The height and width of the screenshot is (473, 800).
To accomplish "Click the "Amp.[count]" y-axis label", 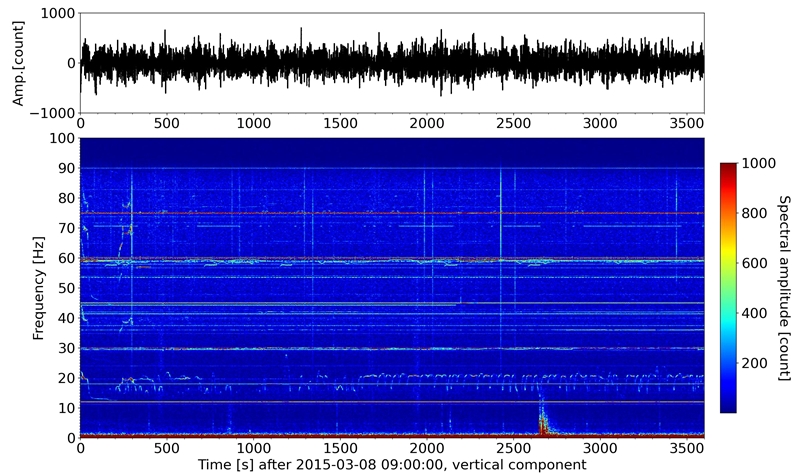I will [18, 63].
